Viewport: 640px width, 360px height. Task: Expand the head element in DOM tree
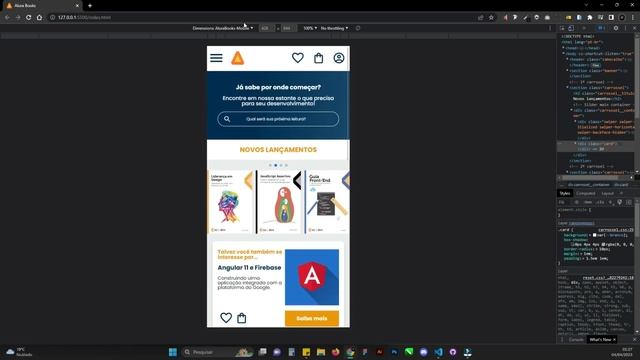tap(564, 48)
